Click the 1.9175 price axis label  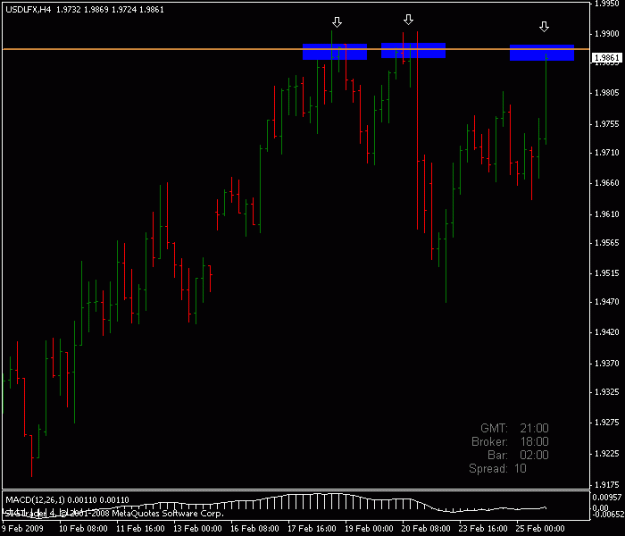(x=607, y=485)
